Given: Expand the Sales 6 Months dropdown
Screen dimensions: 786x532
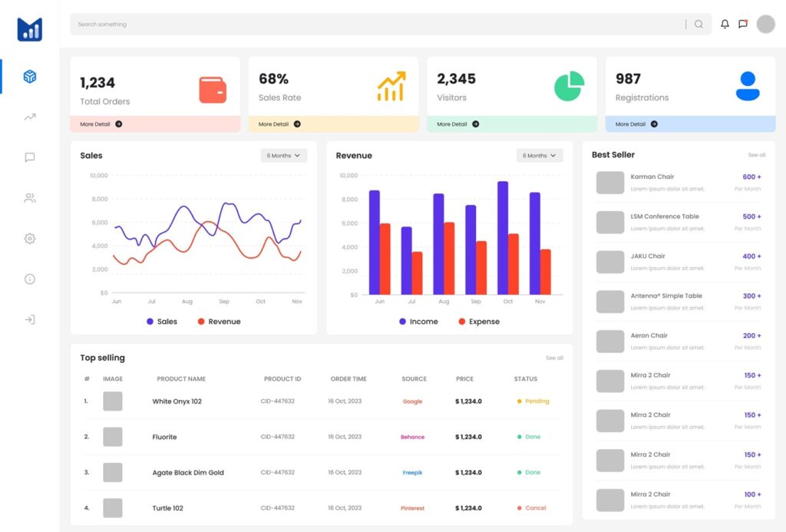Looking at the screenshot, I should click(284, 156).
